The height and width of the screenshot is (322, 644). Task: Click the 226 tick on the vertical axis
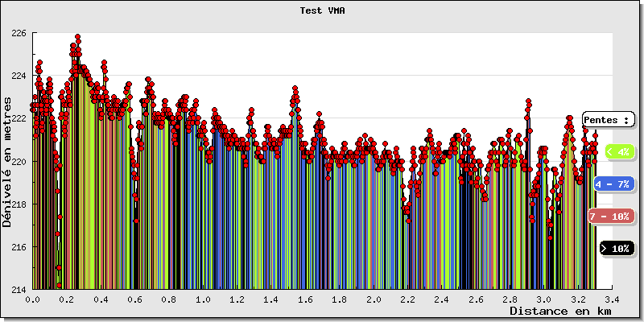click(18, 33)
